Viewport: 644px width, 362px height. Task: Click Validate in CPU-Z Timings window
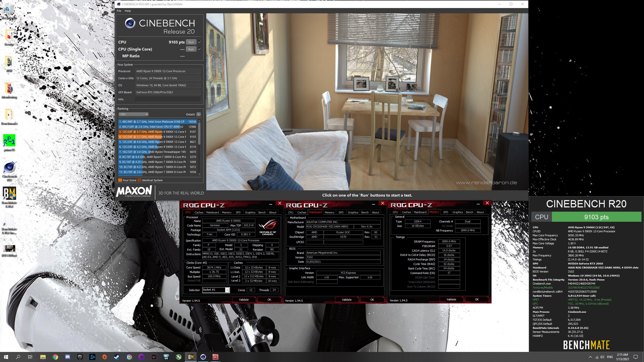tap(451, 299)
